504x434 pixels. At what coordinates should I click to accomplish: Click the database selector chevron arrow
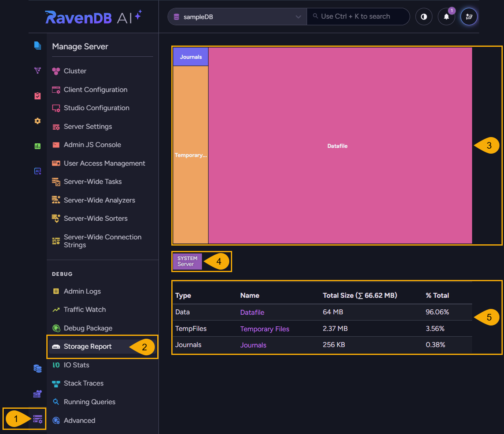pyautogui.click(x=298, y=17)
